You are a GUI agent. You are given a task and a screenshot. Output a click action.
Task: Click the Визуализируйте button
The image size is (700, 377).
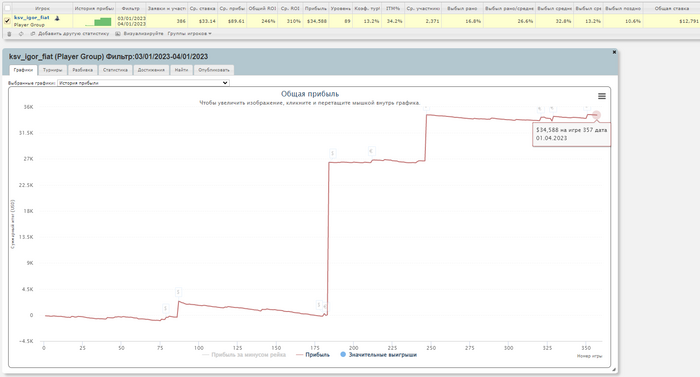point(143,34)
